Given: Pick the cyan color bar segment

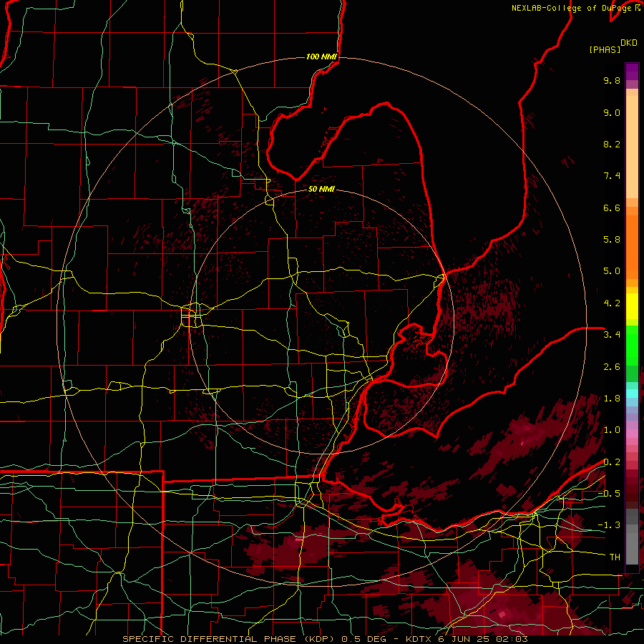Looking at the screenshot, I should coord(632,393).
